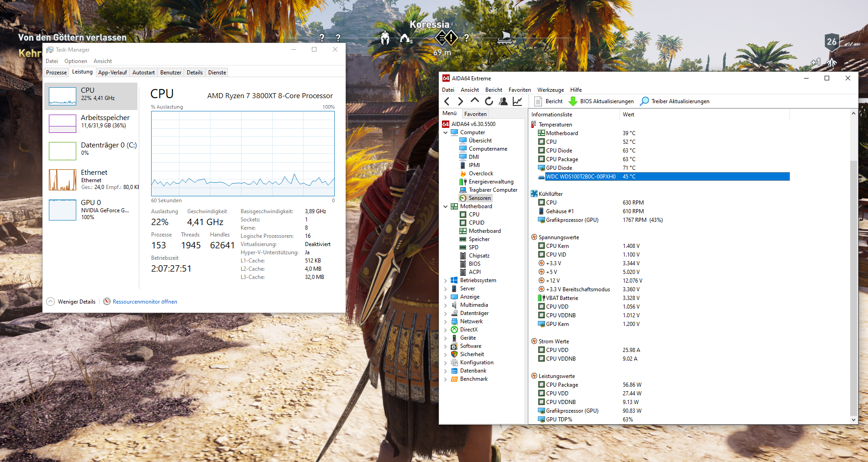Expand the Multimedia tree node
The width and height of the screenshot is (868, 462).
(446, 305)
